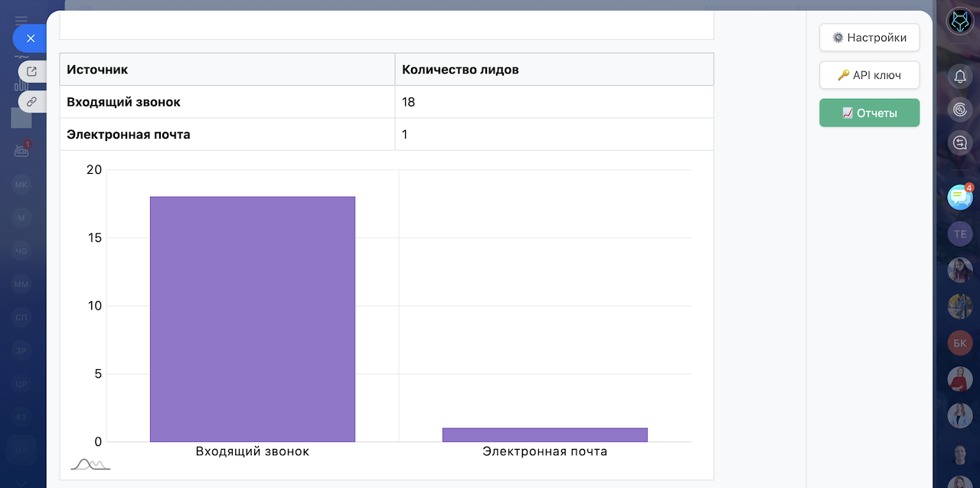
Task: Click the robot icon with red badge
Action: [21, 150]
